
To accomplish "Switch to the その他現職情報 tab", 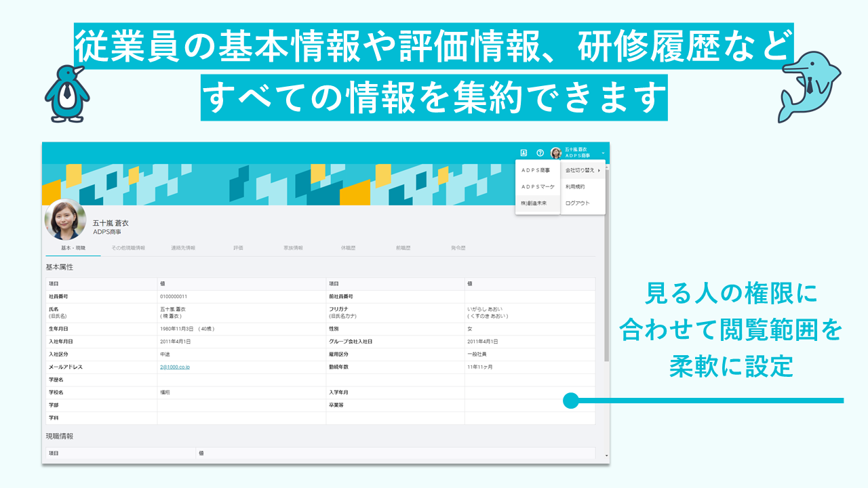I will click(128, 248).
